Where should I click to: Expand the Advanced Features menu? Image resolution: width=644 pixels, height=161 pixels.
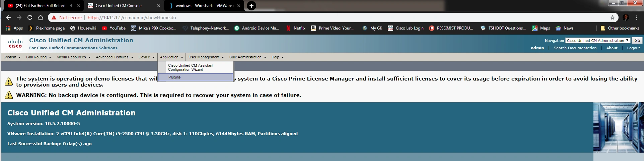click(115, 57)
